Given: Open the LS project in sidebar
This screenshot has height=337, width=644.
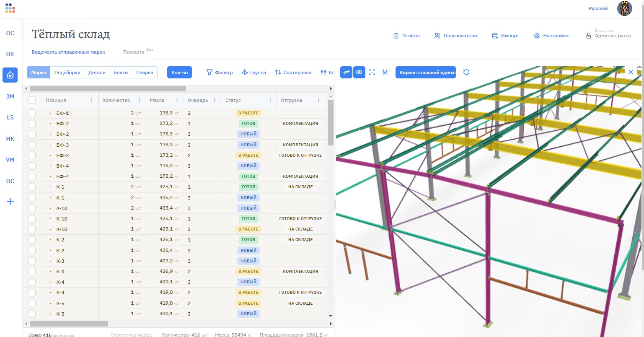Looking at the screenshot, I should point(10,117).
